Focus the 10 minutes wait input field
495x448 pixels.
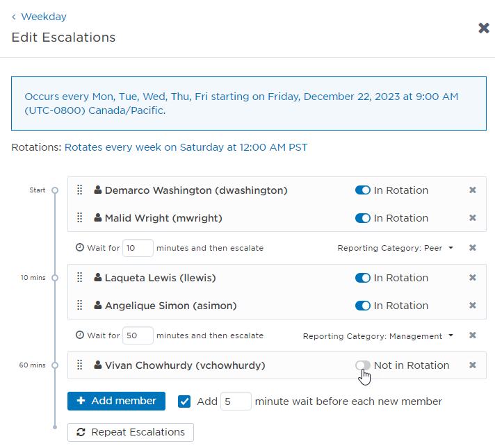[138, 248]
